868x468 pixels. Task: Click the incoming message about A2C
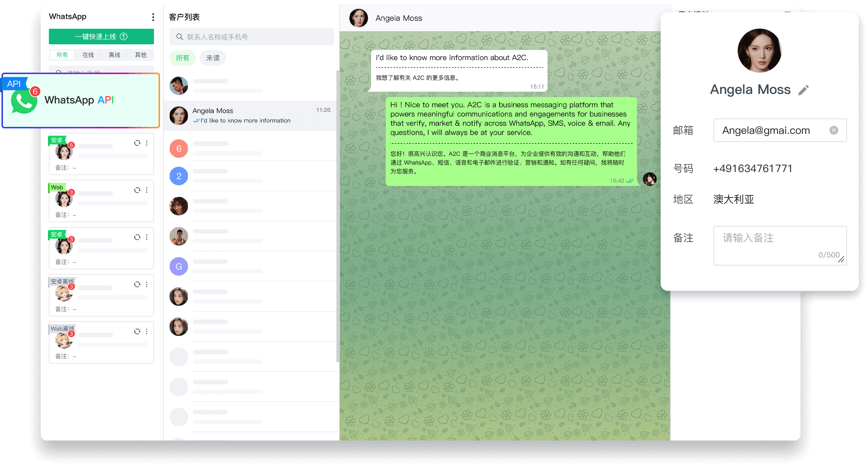(459, 70)
